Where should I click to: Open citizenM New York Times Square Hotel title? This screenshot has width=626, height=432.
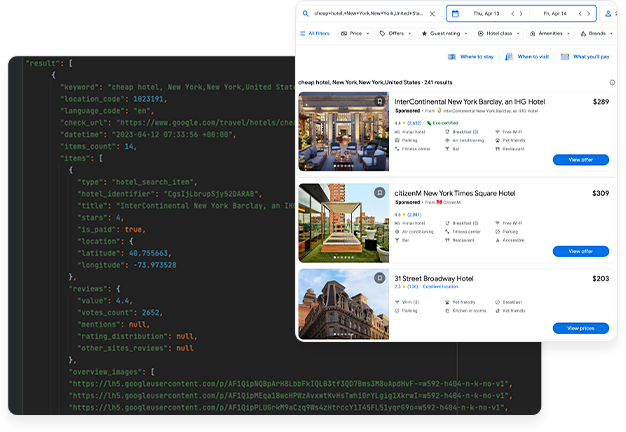coord(455,193)
